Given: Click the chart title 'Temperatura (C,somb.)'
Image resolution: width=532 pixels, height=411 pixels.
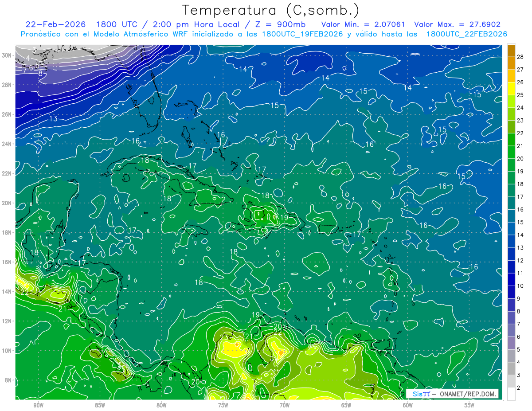Looking at the screenshot, I should coord(270,10).
